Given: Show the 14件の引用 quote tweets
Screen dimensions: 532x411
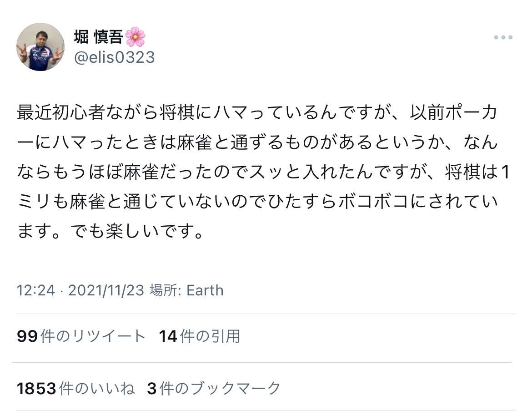Looking at the screenshot, I should 199,336.
